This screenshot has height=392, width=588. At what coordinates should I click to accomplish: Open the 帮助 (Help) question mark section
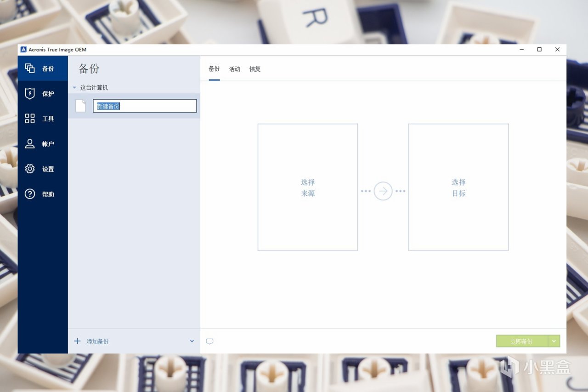click(x=43, y=194)
